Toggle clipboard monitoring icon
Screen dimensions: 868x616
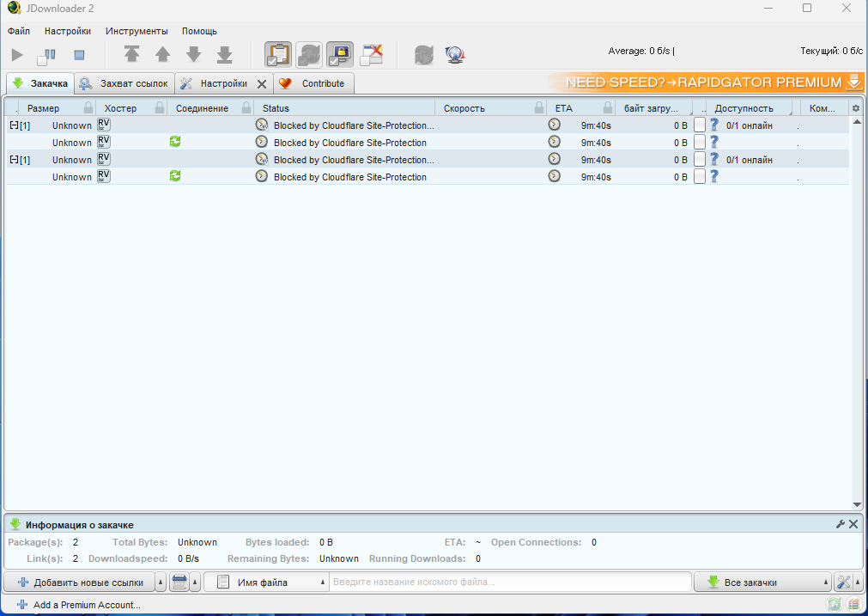click(x=278, y=54)
